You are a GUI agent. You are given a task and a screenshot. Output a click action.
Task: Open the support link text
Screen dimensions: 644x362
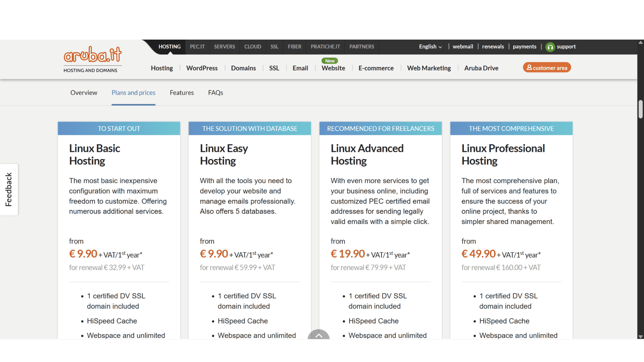click(566, 47)
